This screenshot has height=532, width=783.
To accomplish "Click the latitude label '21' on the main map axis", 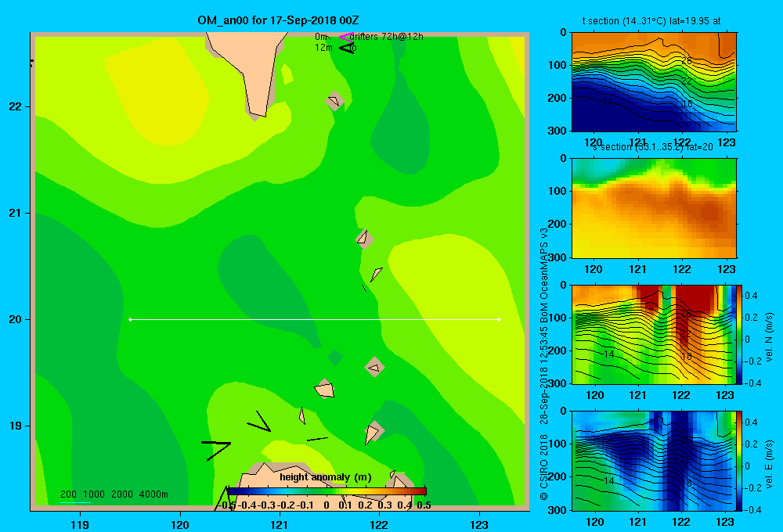I will click(15, 213).
